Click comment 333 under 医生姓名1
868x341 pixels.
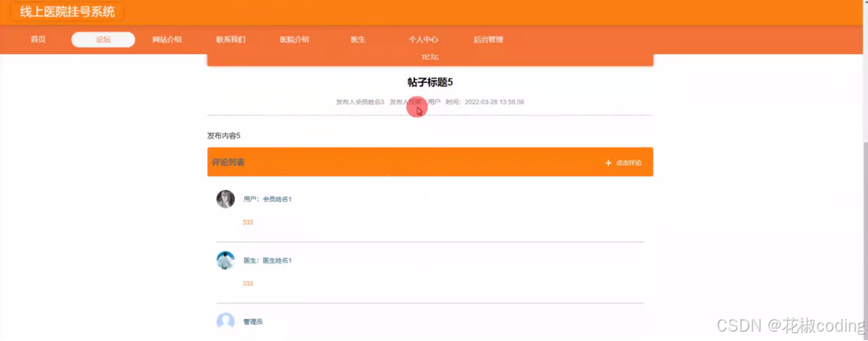tap(248, 284)
